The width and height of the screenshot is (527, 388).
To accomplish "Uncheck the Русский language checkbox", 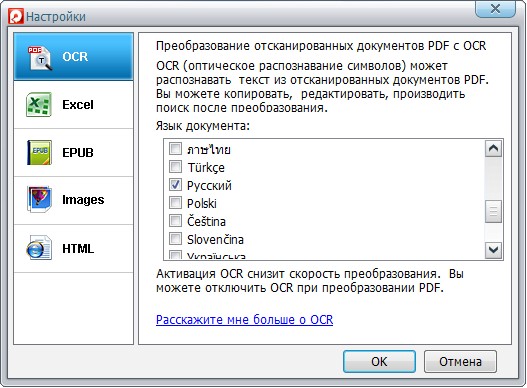I will tap(175, 185).
